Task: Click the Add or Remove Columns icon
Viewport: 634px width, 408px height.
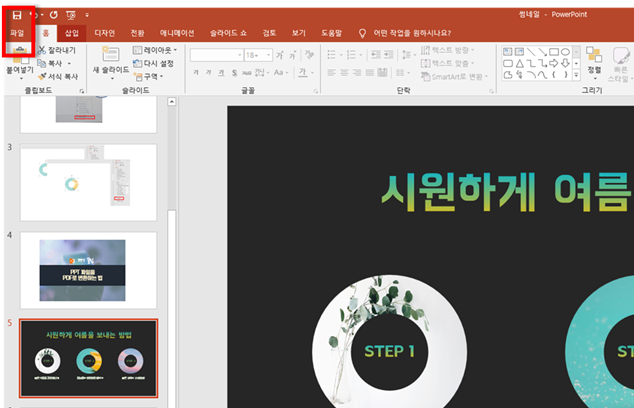Action: click(403, 73)
